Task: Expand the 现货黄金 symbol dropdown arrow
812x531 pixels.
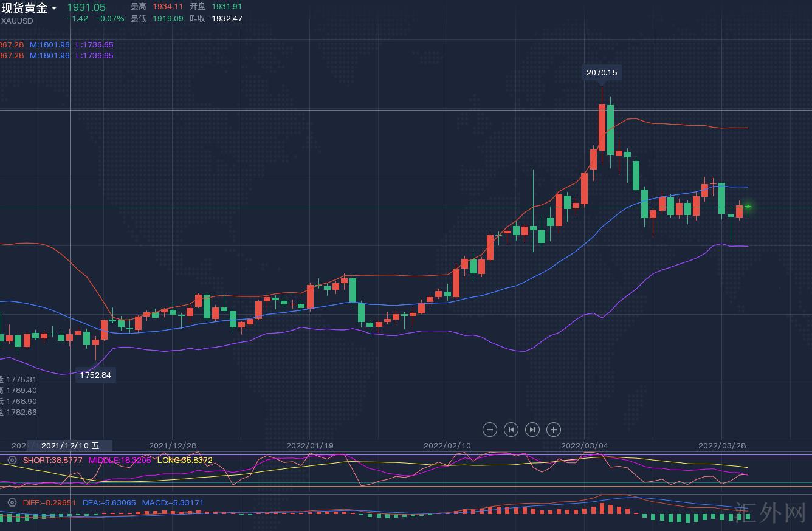Action: coord(54,9)
